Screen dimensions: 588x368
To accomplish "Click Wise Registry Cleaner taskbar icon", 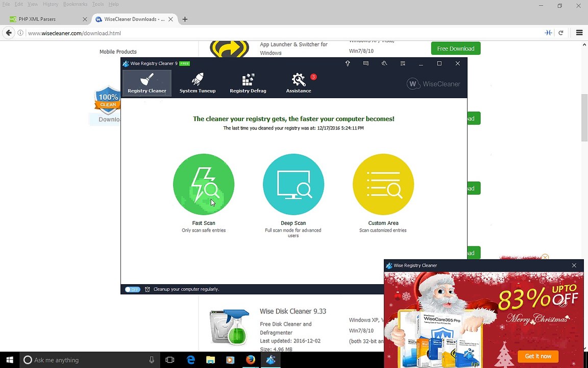I will click(x=271, y=360).
